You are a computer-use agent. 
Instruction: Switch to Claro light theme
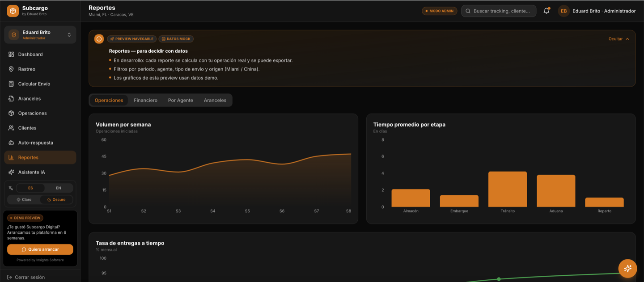pos(24,200)
